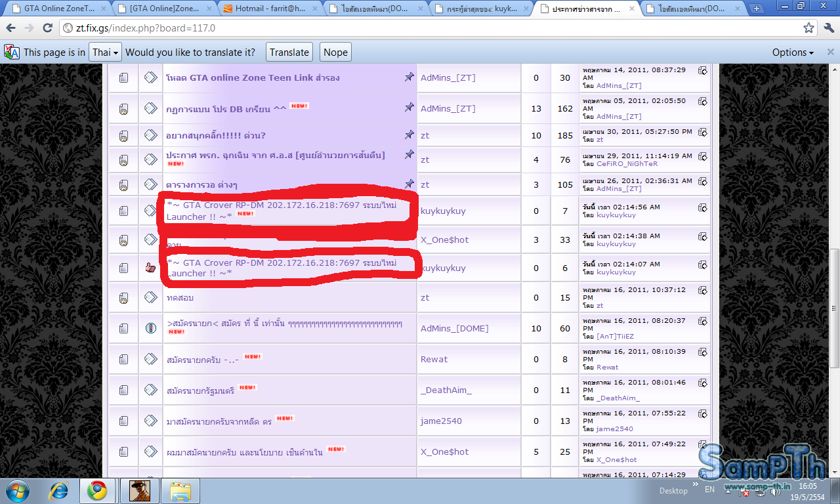
Task: Click exclamation post icon on สมัครนายก row
Action: (150, 328)
